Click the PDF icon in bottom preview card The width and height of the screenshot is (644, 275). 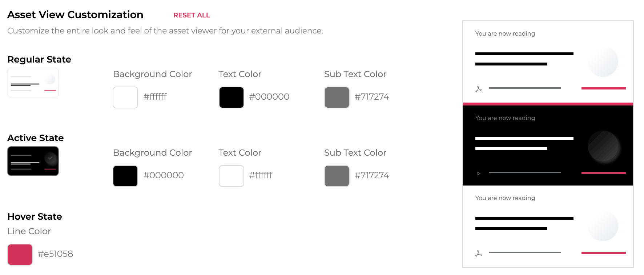pyautogui.click(x=479, y=254)
